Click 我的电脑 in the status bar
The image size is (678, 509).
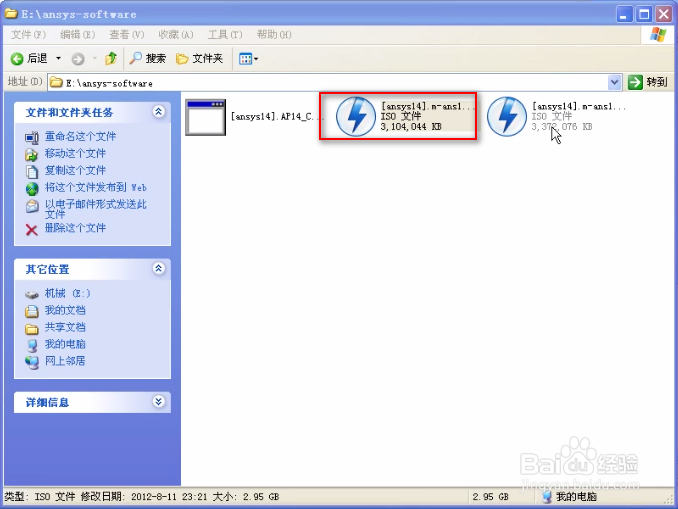[x=576, y=497]
